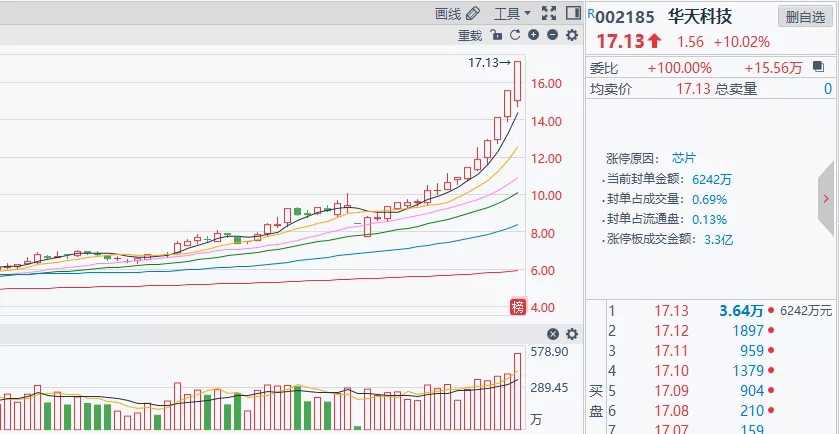This screenshot has width=839, height=434.
Task: Open main chart settings gear
Action: (x=572, y=35)
